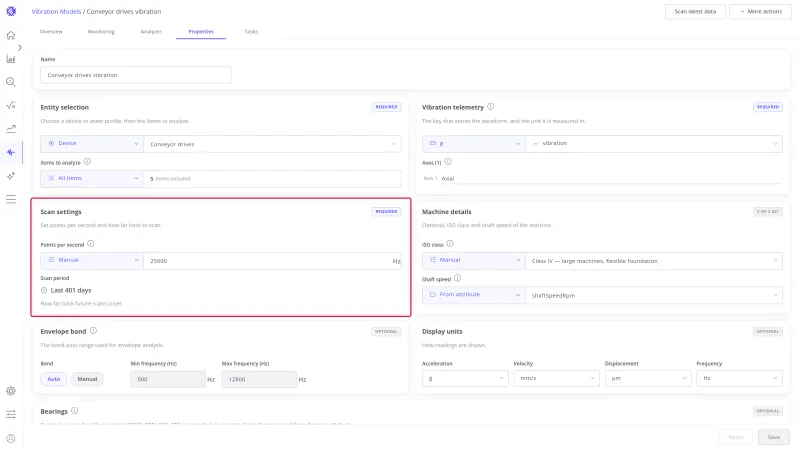The image size is (800, 450).
Task: Open the sparkles AI icon in sidebar
Action: (11, 176)
